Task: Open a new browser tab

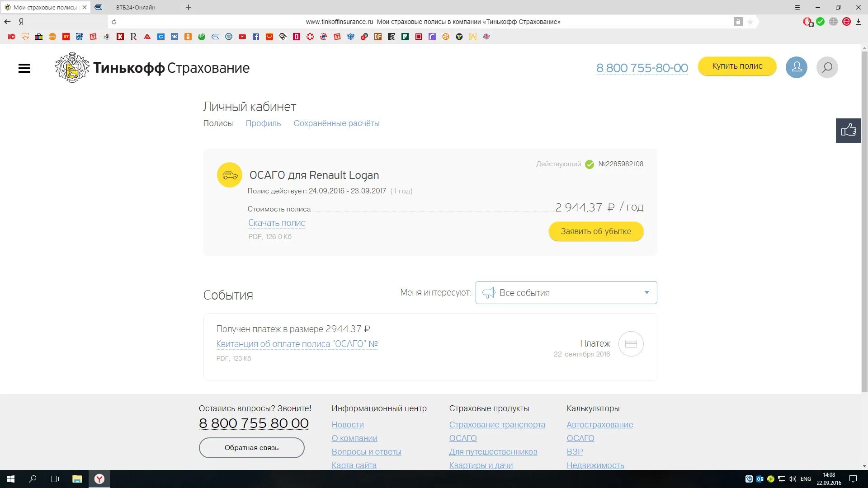Action: 189,7
